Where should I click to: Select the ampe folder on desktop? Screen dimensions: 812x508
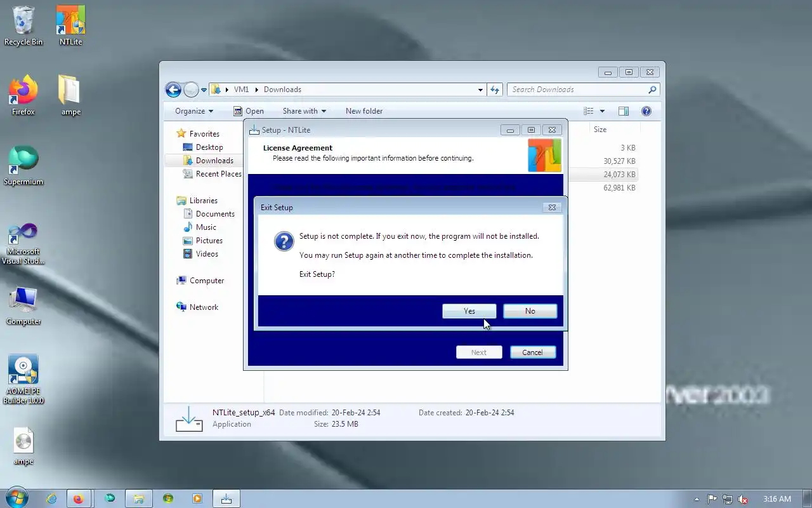[x=70, y=96]
